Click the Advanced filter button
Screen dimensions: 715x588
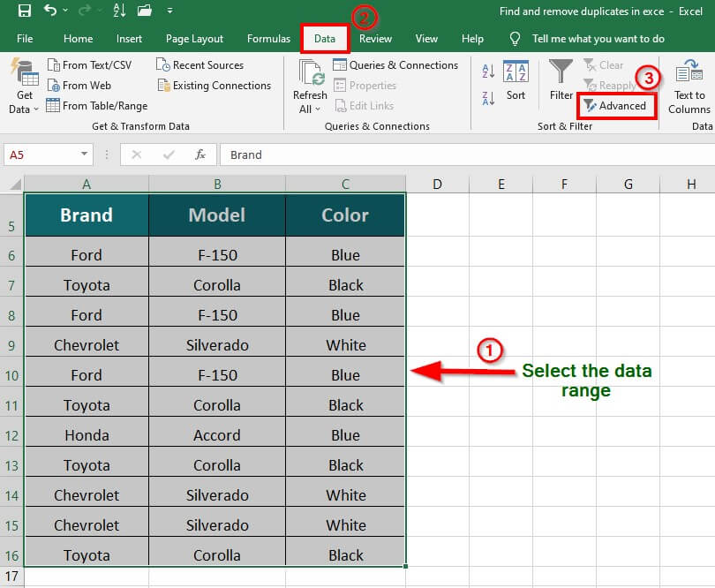point(614,106)
